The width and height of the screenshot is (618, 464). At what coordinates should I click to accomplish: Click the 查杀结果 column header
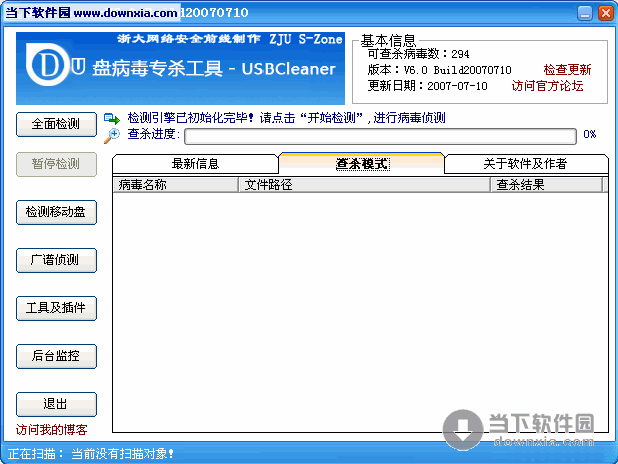(547, 184)
